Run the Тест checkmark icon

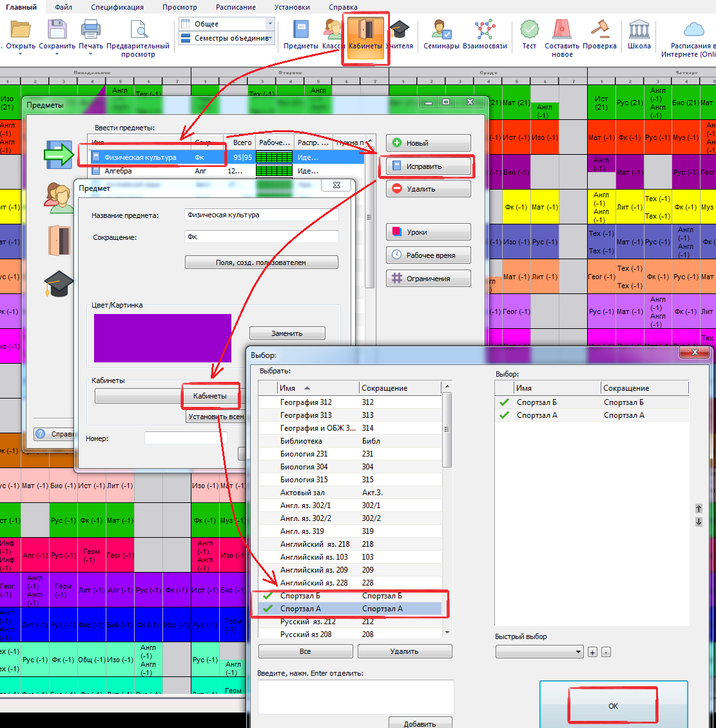529,31
